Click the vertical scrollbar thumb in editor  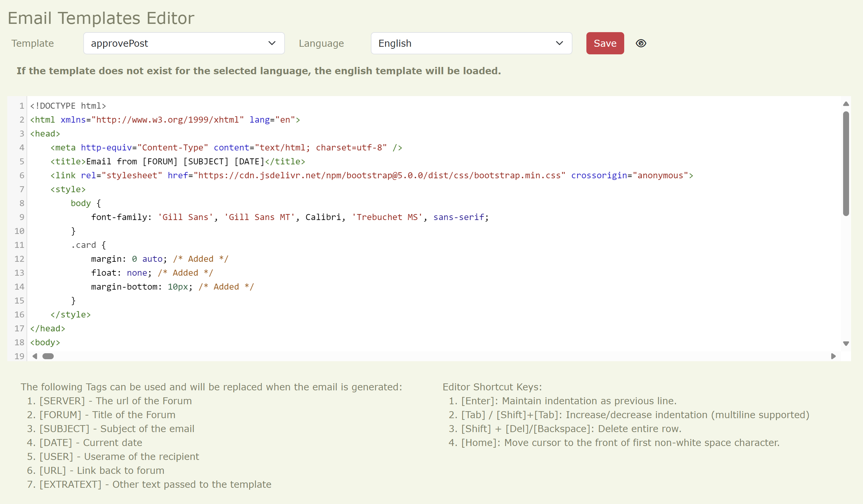(x=845, y=164)
